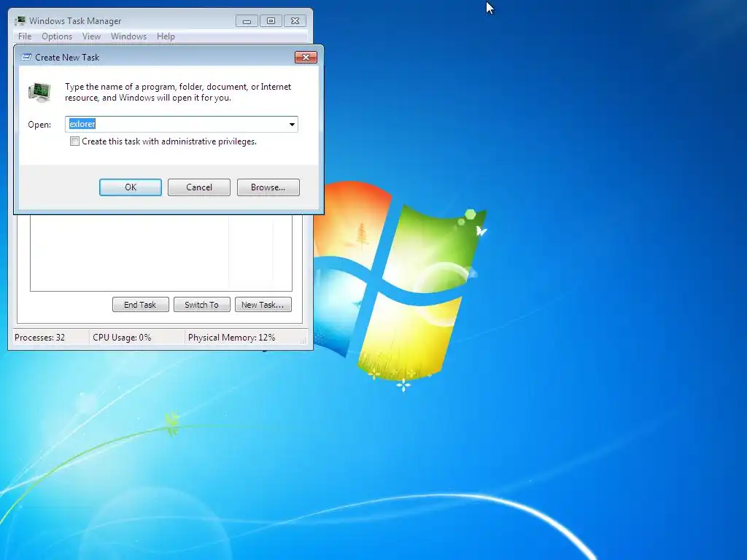Open the View menu in Task Manager

91,36
